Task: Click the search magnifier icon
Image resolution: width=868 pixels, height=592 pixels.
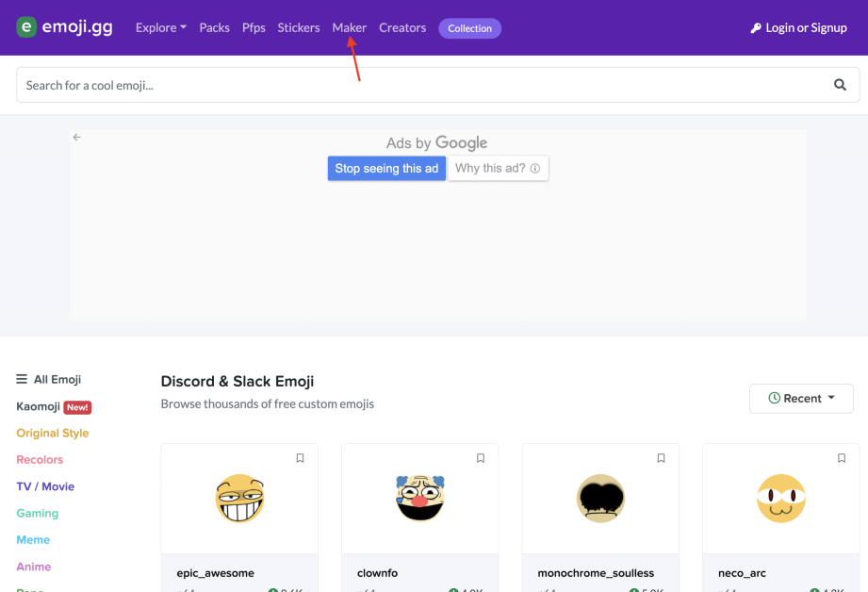Action: click(x=839, y=85)
